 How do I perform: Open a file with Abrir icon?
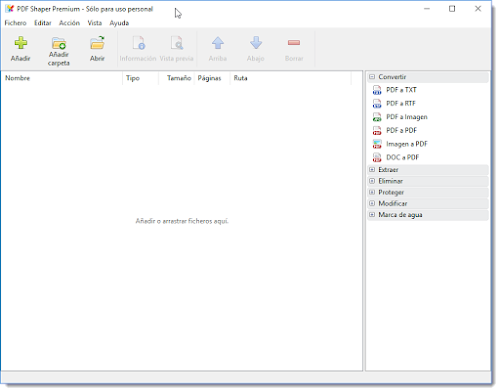click(x=97, y=43)
